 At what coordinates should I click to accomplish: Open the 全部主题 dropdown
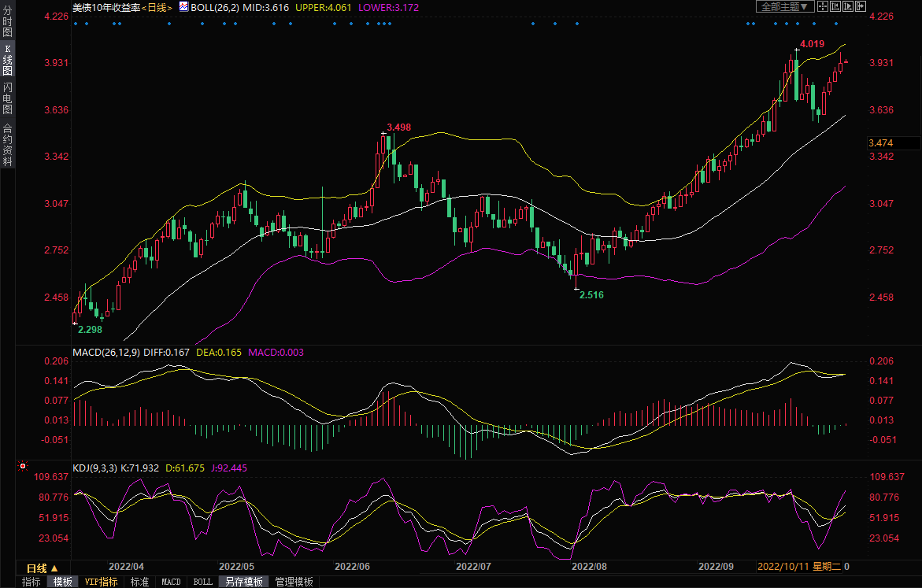tap(784, 6)
